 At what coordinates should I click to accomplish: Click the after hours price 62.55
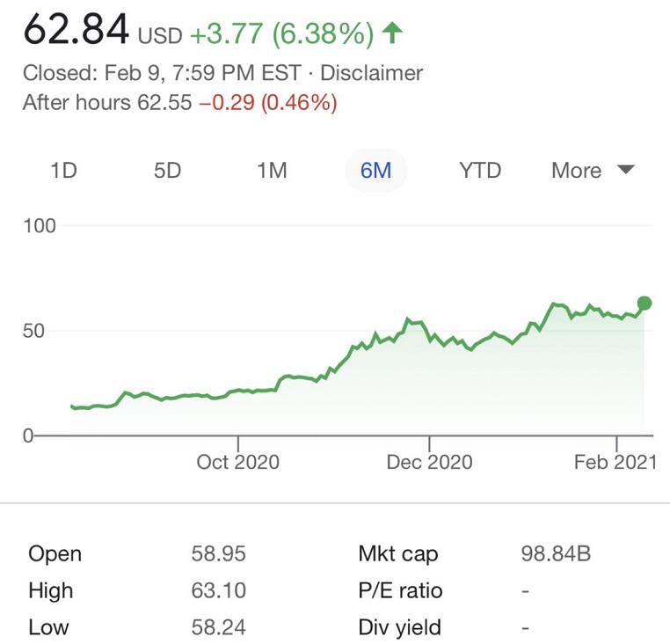[164, 102]
